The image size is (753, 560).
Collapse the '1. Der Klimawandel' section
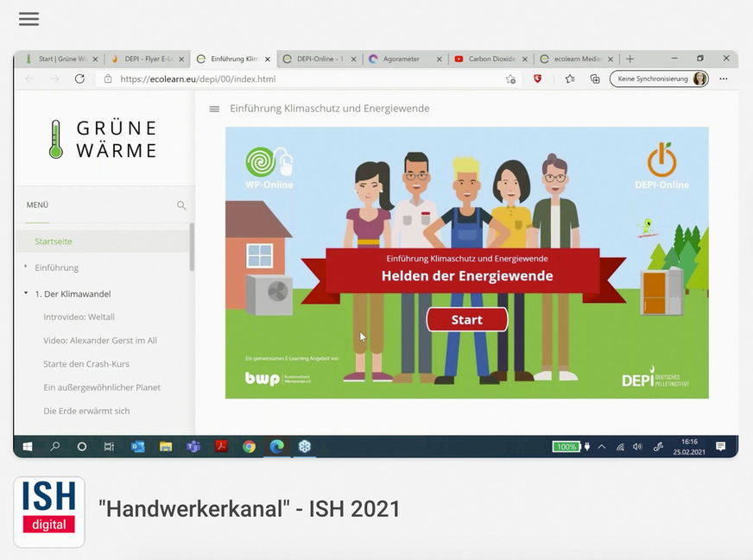tap(26, 294)
